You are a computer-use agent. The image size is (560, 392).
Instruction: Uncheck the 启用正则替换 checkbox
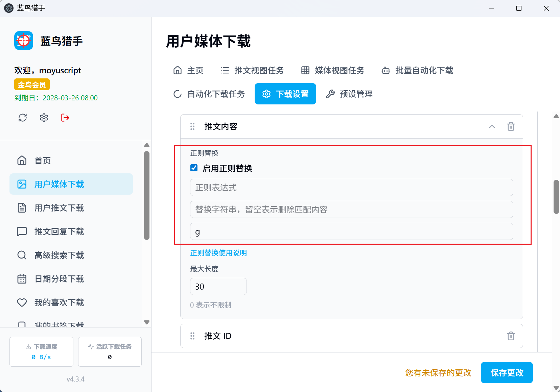pos(194,168)
